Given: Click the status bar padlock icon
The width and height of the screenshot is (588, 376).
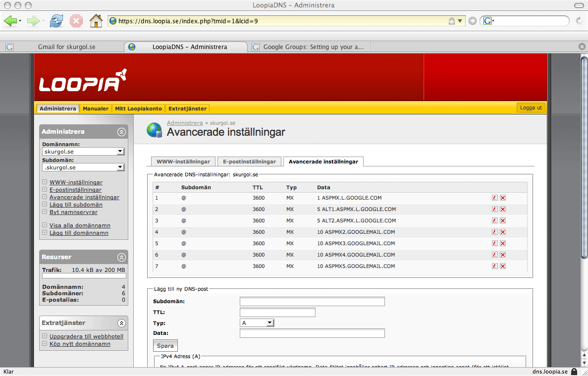Looking at the screenshot, I should pyautogui.click(x=574, y=372).
